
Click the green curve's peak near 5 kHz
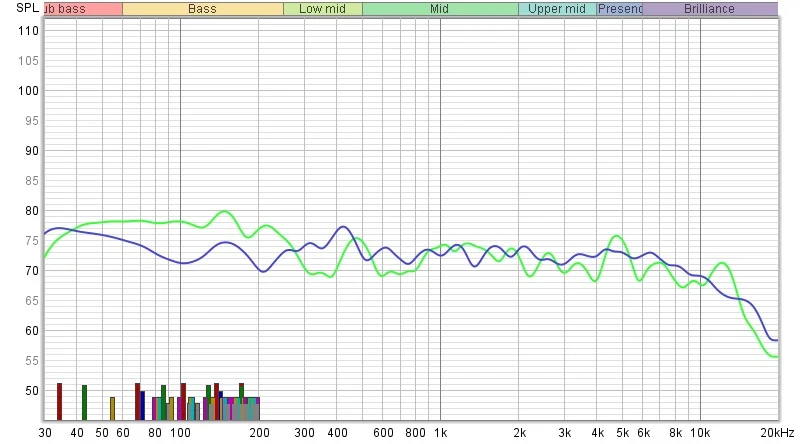pyautogui.click(x=617, y=236)
